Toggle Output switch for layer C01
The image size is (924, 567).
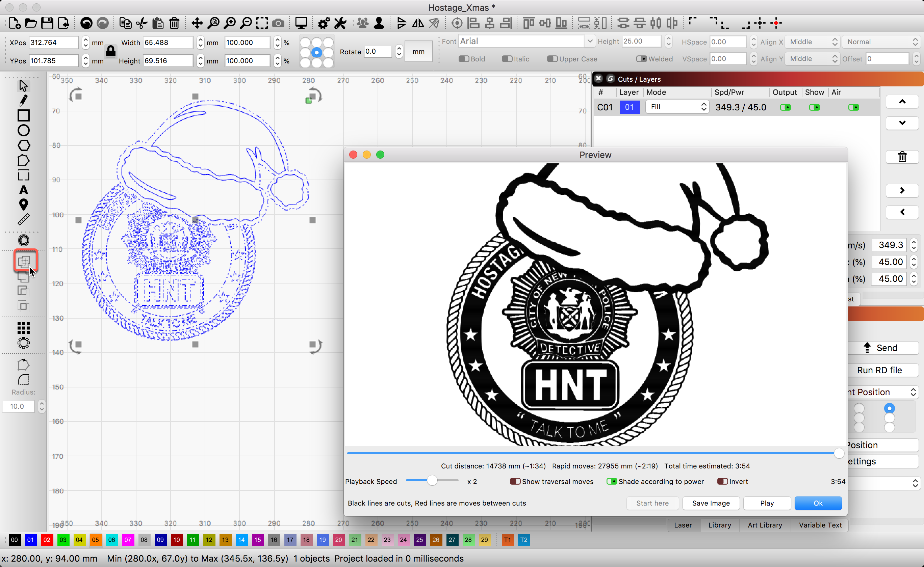pos(785,107)
